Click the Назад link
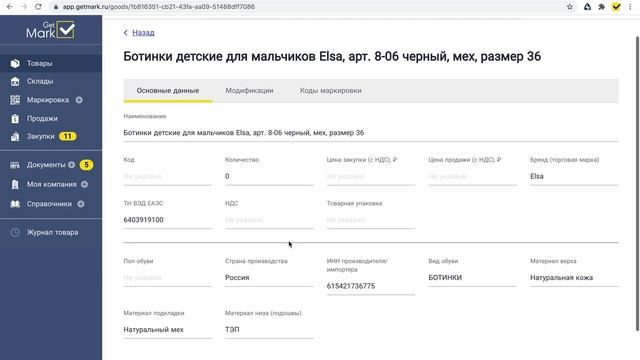This screenshot has height=360, width=640. coord(143,33)
